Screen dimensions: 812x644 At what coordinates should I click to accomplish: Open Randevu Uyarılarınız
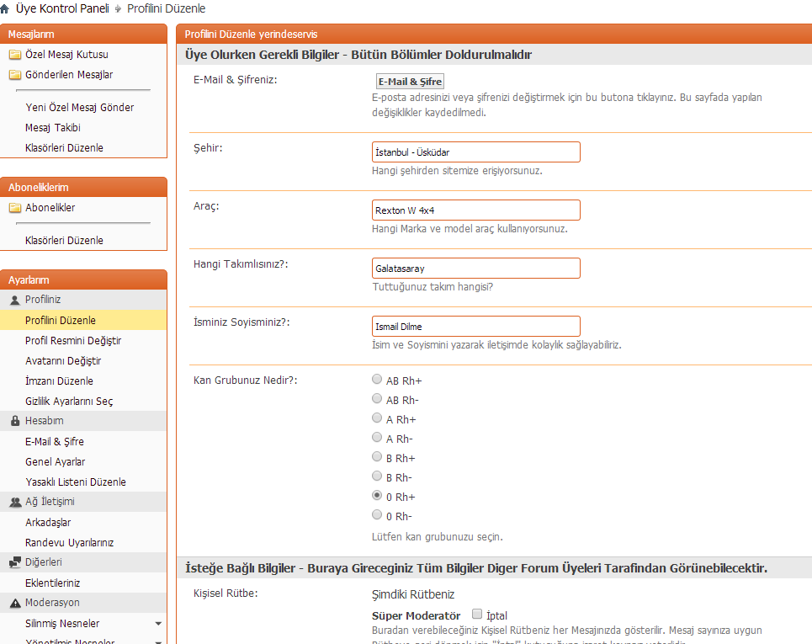[69, 542]
